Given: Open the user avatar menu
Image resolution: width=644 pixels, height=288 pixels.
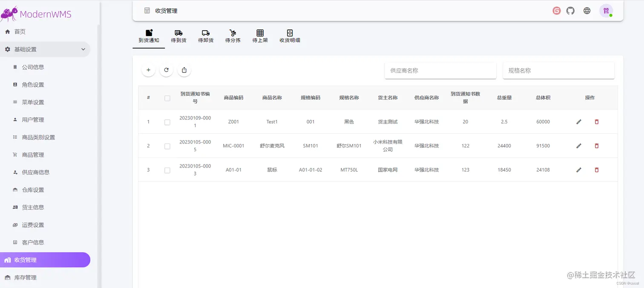Looking at the screenshot, I should pos(606,11).
